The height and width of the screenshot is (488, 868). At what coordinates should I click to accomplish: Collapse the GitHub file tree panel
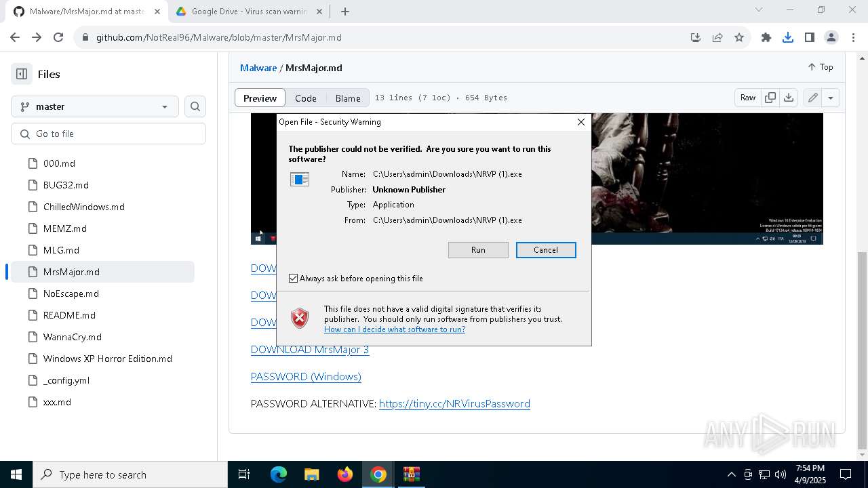pyautogui.click(x=22, y=74)
